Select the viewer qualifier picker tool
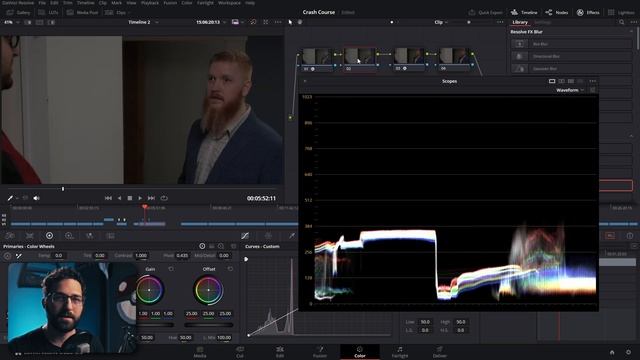640x360 pixels. click(x=10, y=198)
